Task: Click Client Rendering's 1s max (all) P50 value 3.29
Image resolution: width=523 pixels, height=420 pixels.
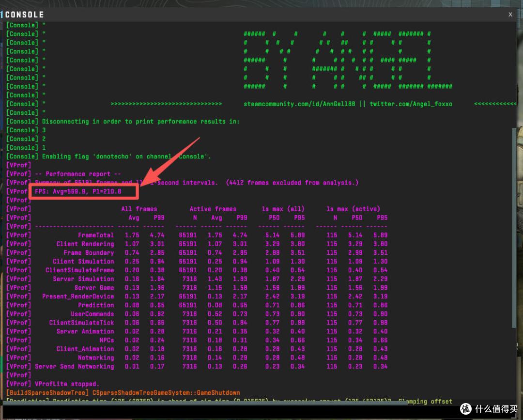Action: pyautogui.click(x=272, y=244)
